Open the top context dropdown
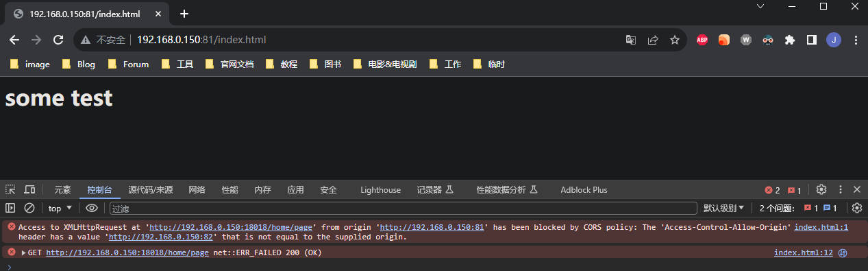 tap(60, 208)
